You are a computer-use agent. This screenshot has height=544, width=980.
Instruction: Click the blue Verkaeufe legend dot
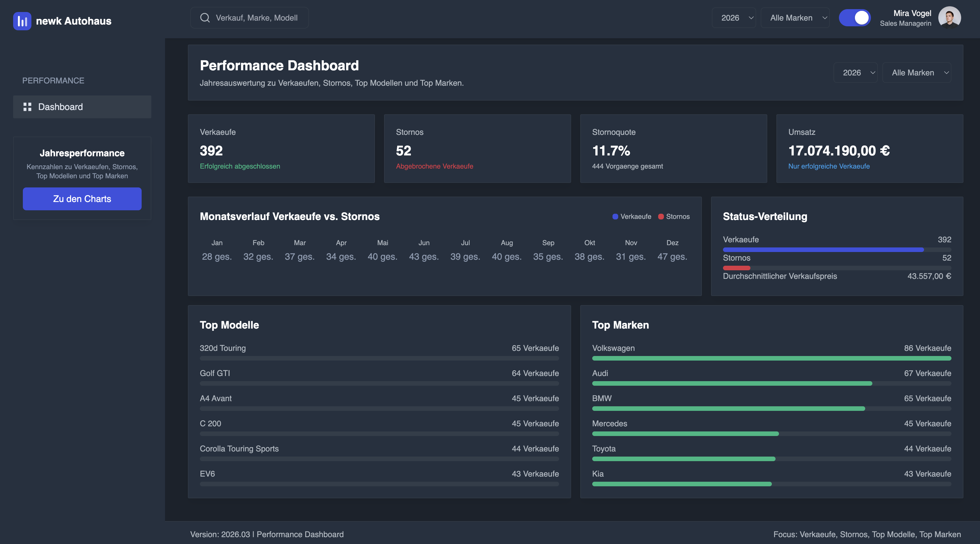[615, 217]
